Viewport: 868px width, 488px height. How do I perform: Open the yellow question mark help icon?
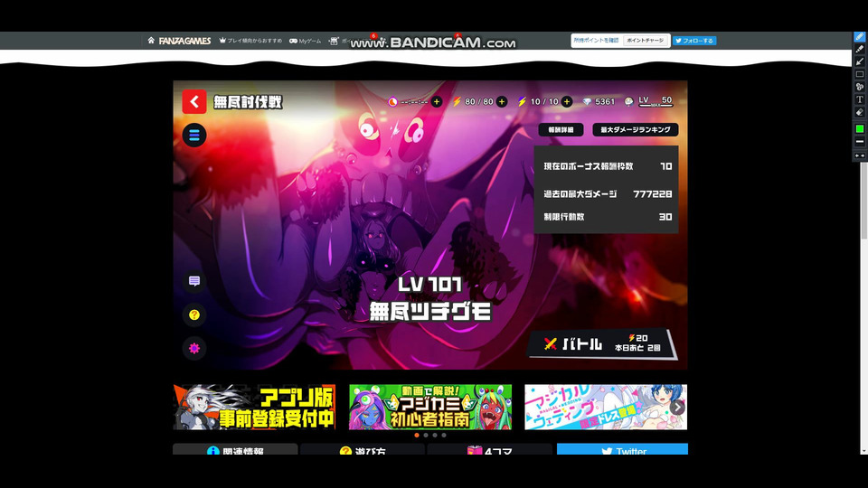pyautogui.click(x=194, y=314)
